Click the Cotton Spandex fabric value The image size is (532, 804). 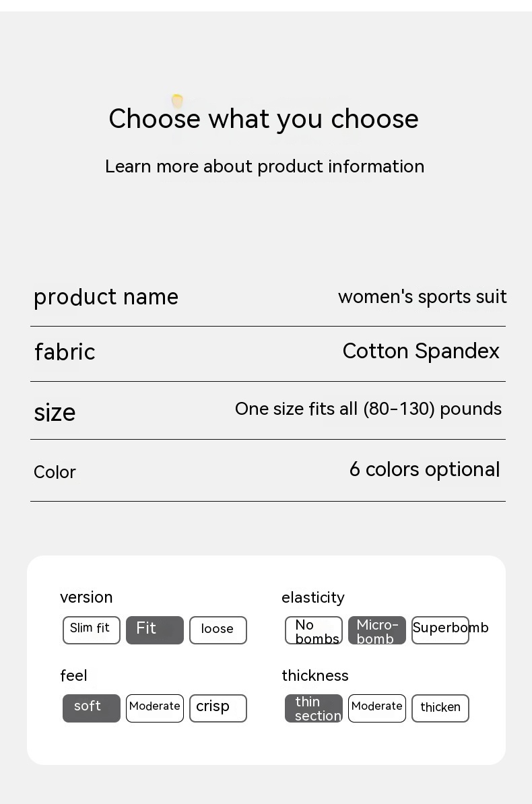(x=421, y=351)
